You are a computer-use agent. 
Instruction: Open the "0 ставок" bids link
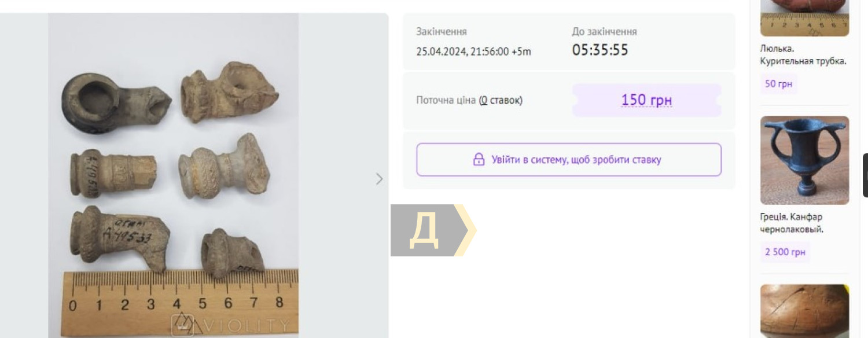[501, 100]
